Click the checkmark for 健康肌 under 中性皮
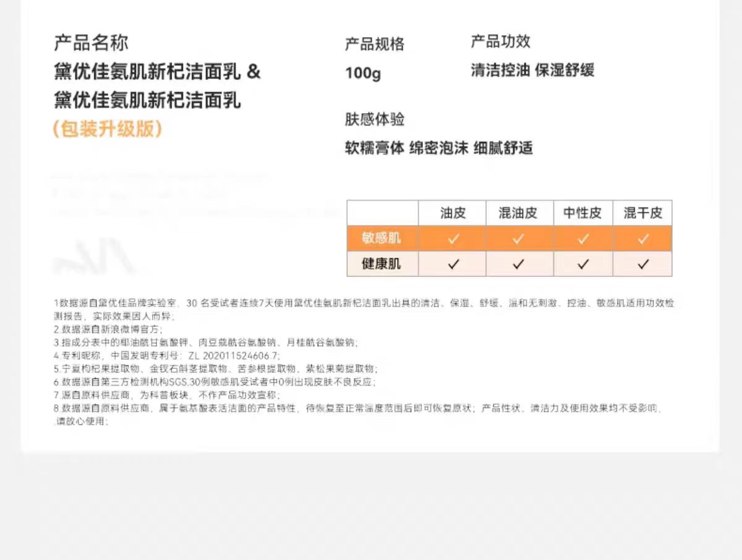Screen dimensions: 742x560 (583, 264)
